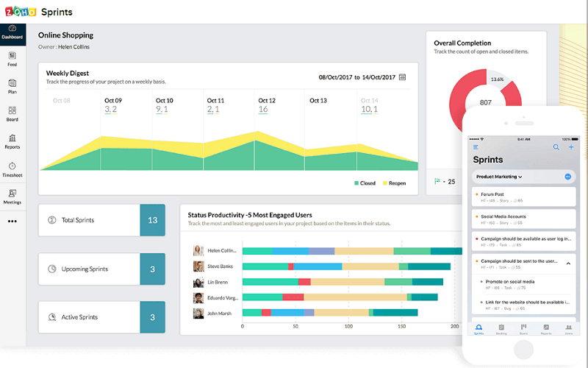Show more sidebar options (three dots)
Image resolution: width=588 pixels, height=368 pixels.
coord(12,222)
